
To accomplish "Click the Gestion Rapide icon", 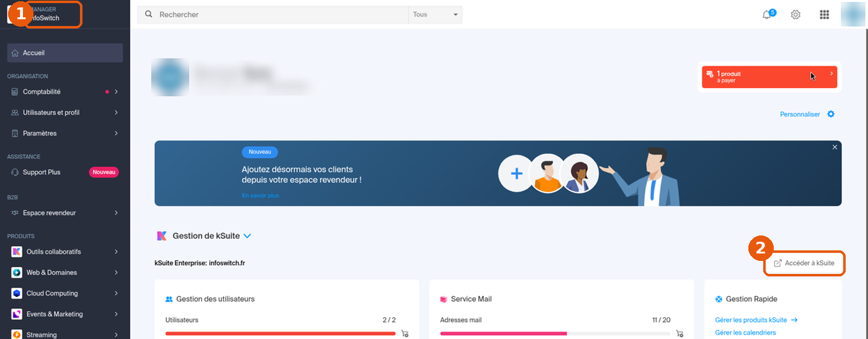I will [719, 299].
